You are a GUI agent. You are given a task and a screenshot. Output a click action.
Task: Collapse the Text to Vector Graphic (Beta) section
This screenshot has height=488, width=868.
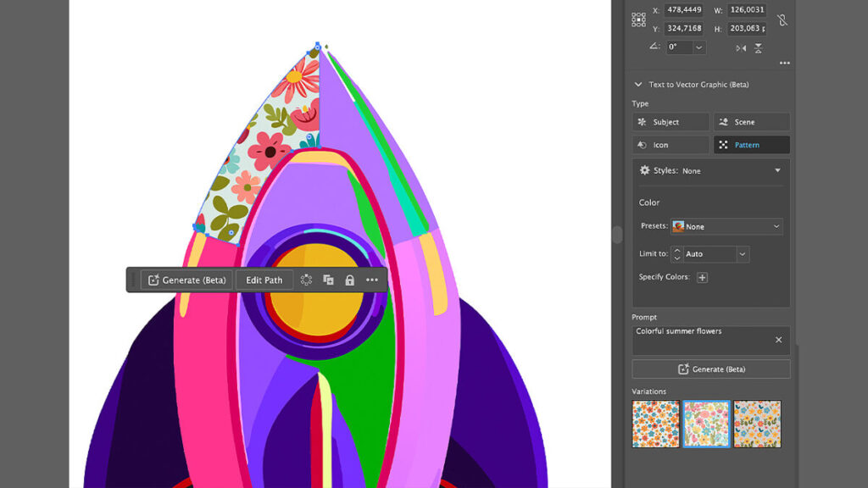pyautogui.click(x=638, y=85)
